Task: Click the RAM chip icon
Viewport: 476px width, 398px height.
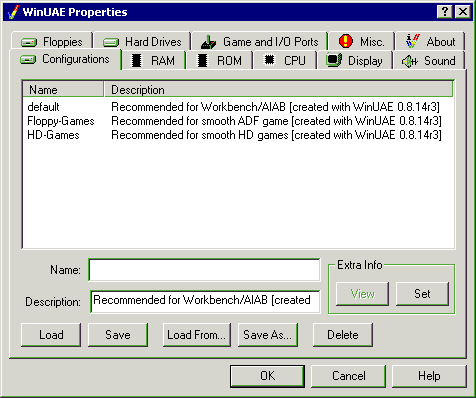Action: click(x=136, y=61)
